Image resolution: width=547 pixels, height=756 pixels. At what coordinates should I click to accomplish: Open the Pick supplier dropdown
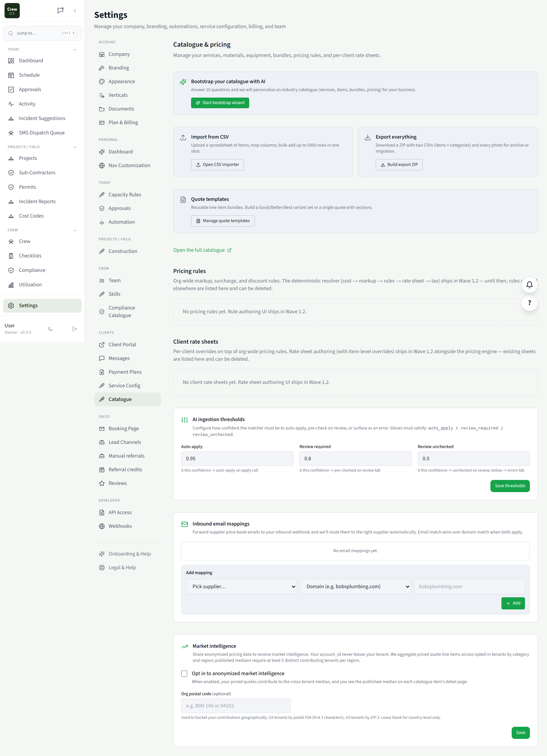(241, 587)
